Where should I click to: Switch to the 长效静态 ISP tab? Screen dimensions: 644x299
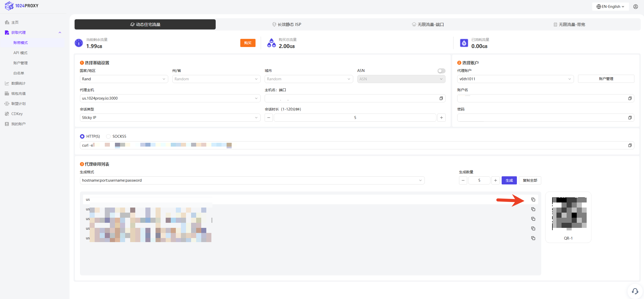pos(286,24)
